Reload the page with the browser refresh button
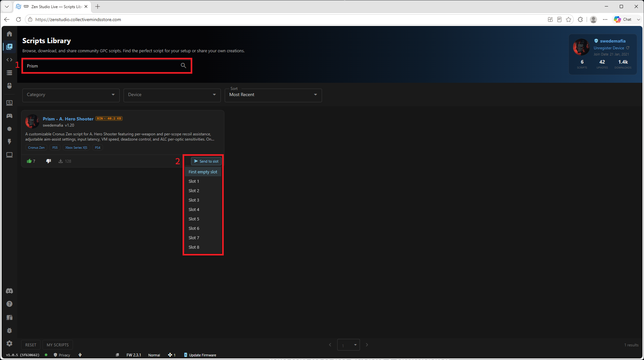 click(18, 19)
